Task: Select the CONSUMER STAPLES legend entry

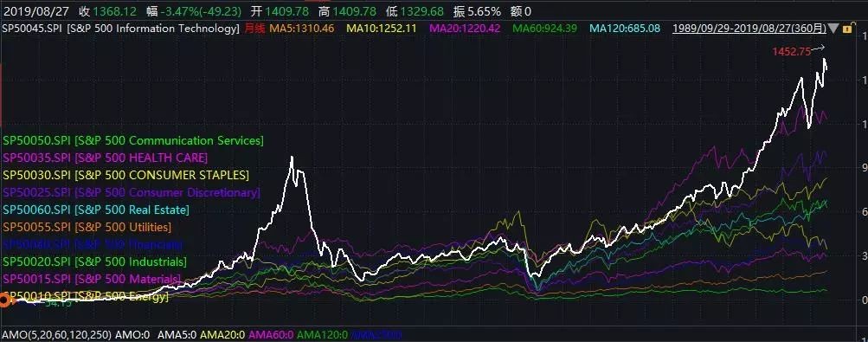Action: (x=125, y=175)
